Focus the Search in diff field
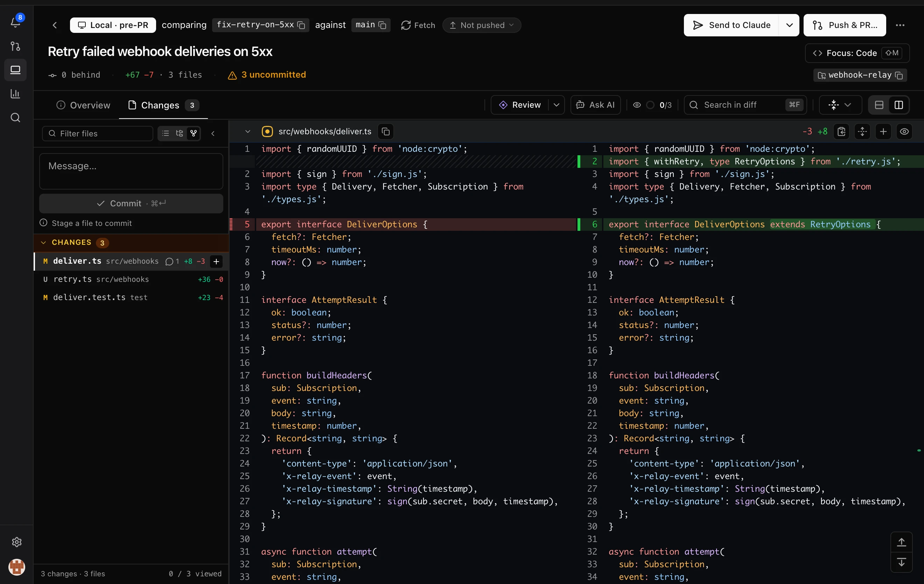 [x=745, y=105]
